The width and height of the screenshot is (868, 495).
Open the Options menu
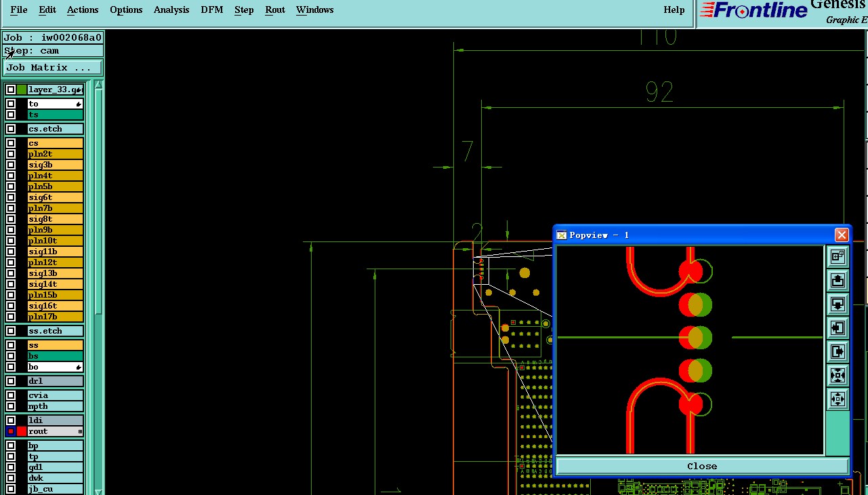[x=126, y=9]
